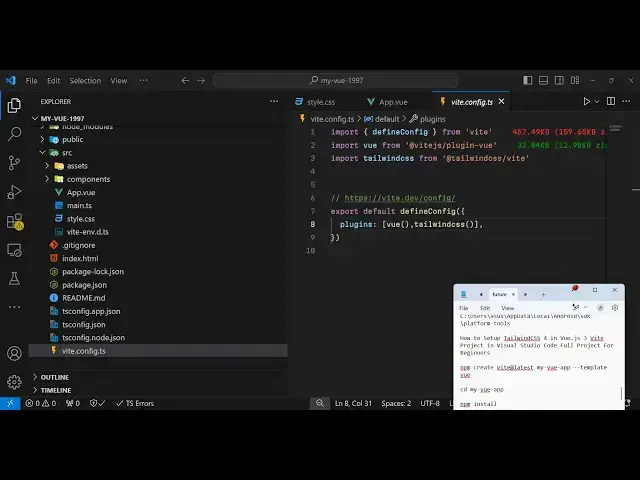Open the Remote Explorer view
640x480 pixels.
(x=14, y=250)
